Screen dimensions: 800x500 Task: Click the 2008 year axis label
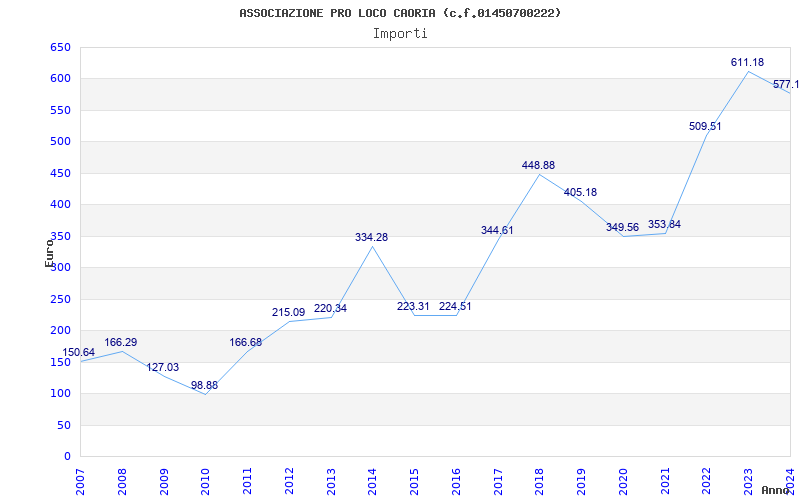(122, 482)
